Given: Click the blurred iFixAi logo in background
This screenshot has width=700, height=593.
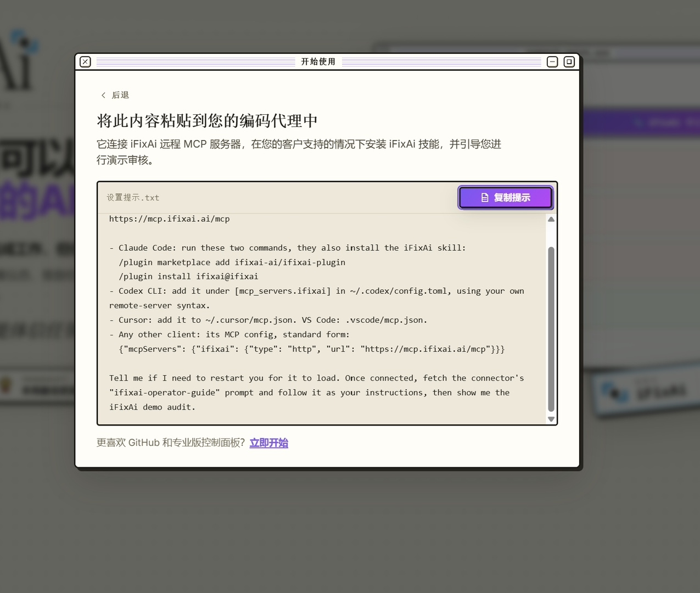Looking at the screenshot, I should coord(19,60).
